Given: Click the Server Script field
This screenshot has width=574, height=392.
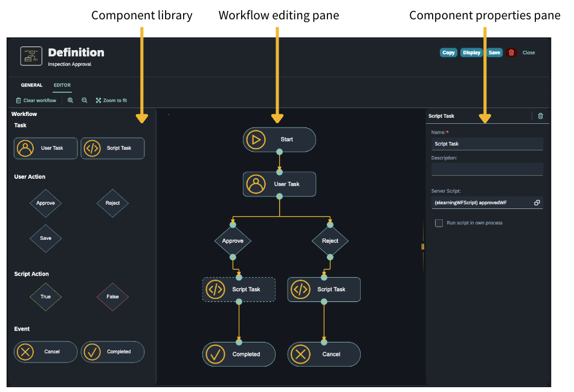Looking at the screenshot, I should [x=487, y=203].
